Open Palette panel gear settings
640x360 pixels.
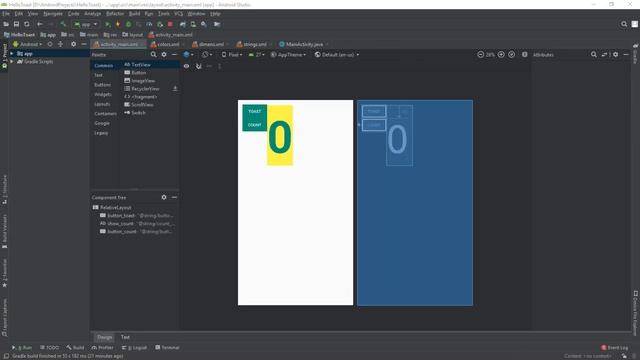pyautogui.click(x=164, y=55)
